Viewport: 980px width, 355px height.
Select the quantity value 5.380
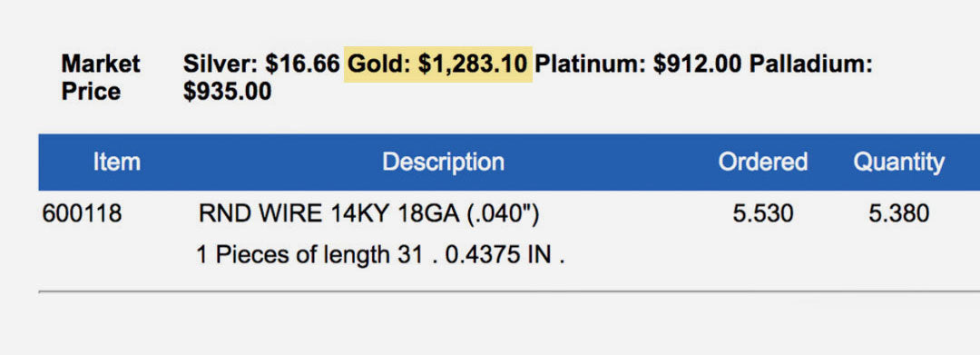(898, 214)
